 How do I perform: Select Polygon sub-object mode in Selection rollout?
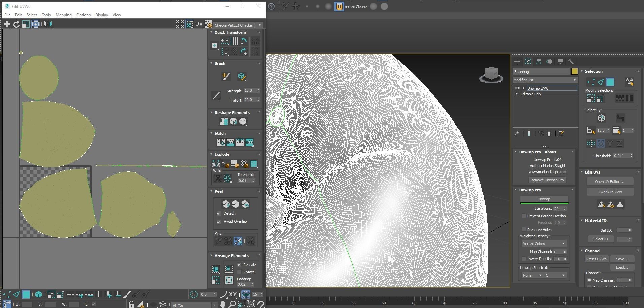point(610,82)
